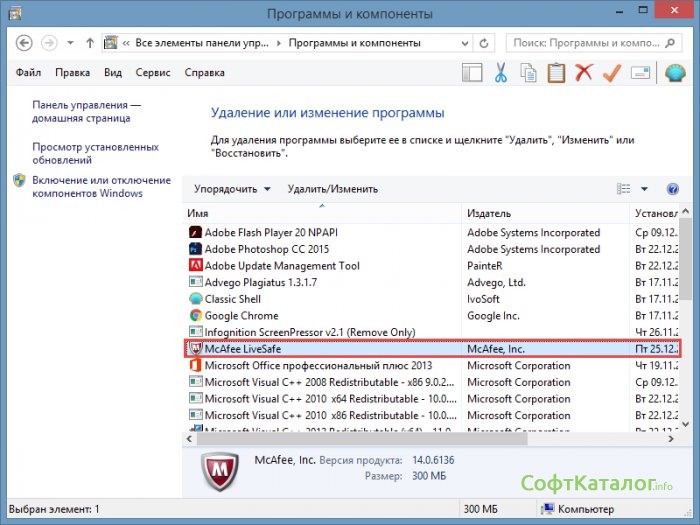
Task: Click the navigation pane layout icon
Action: pyautogui.click(x=471, y=73)
